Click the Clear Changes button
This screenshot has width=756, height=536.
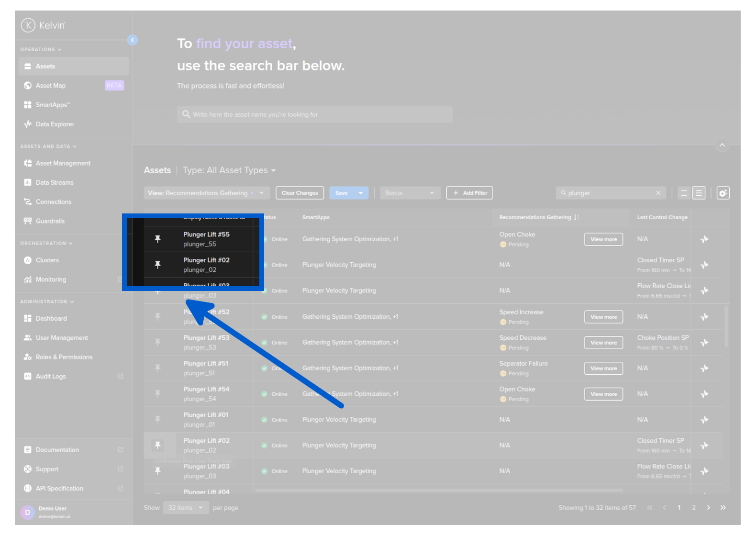click(300, 193)
